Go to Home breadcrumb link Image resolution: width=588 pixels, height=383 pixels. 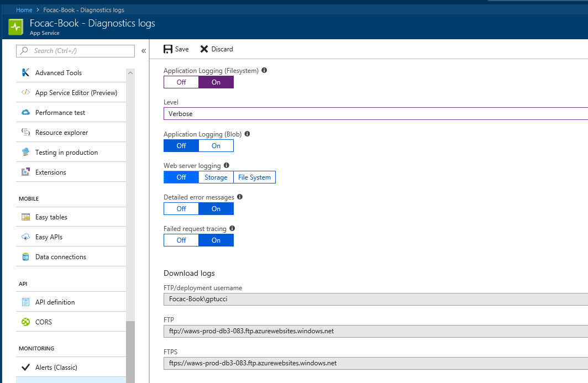(x=24, y=10)
